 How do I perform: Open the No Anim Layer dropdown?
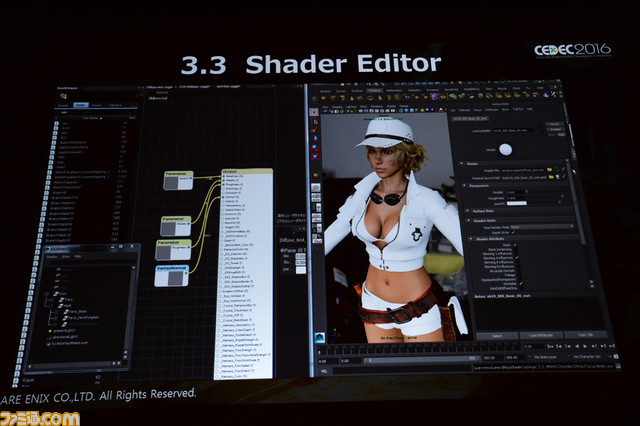pos(546,357)
